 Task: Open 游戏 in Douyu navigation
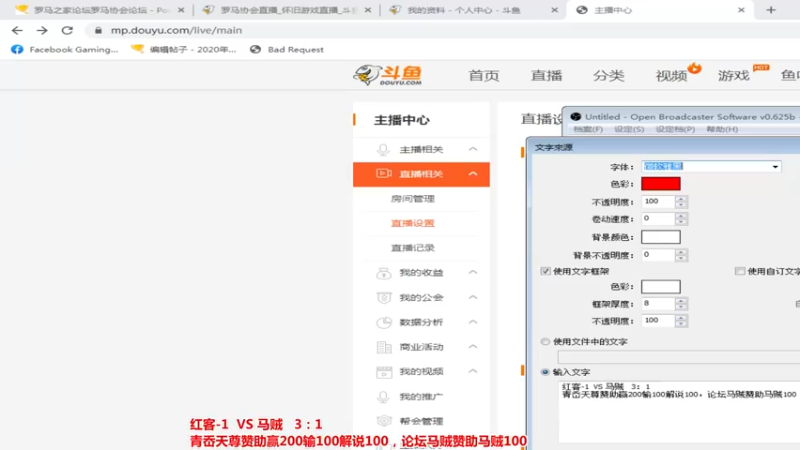click(734, 76)
